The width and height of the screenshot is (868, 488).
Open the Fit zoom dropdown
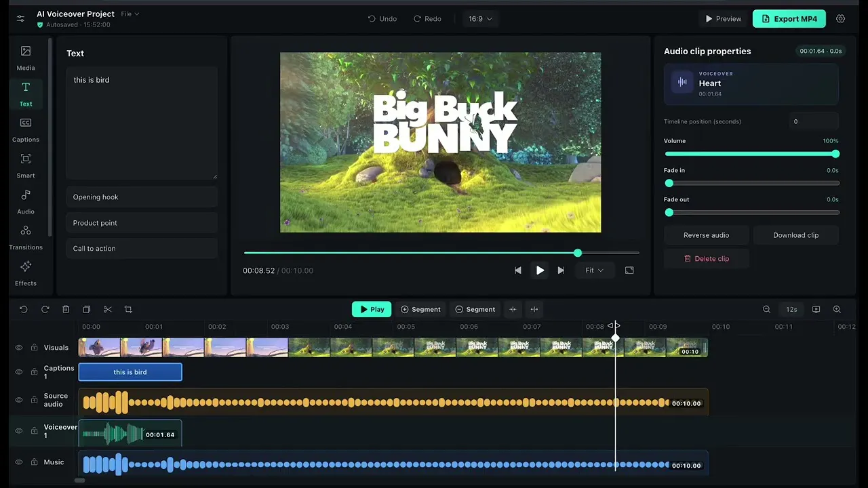595,270
